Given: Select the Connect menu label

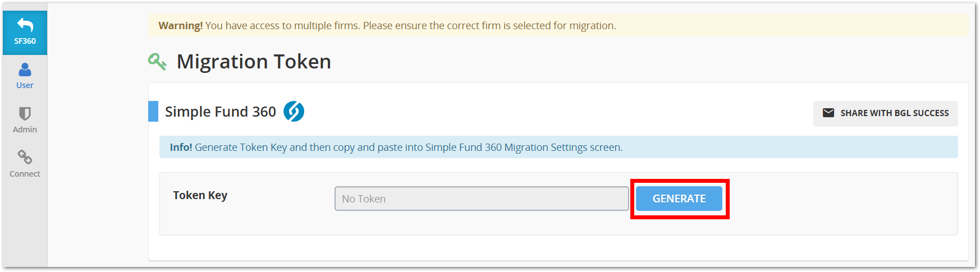Looking at the screenshot, I should point(25,174).
